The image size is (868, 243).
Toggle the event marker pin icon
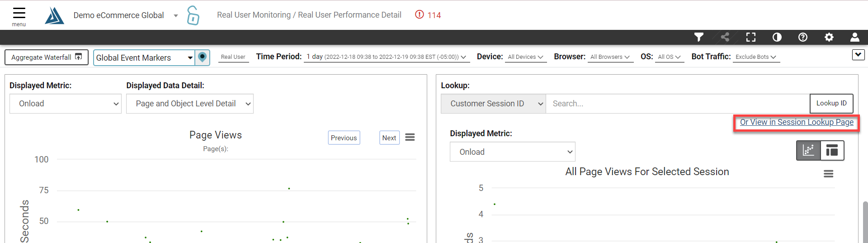203,57
